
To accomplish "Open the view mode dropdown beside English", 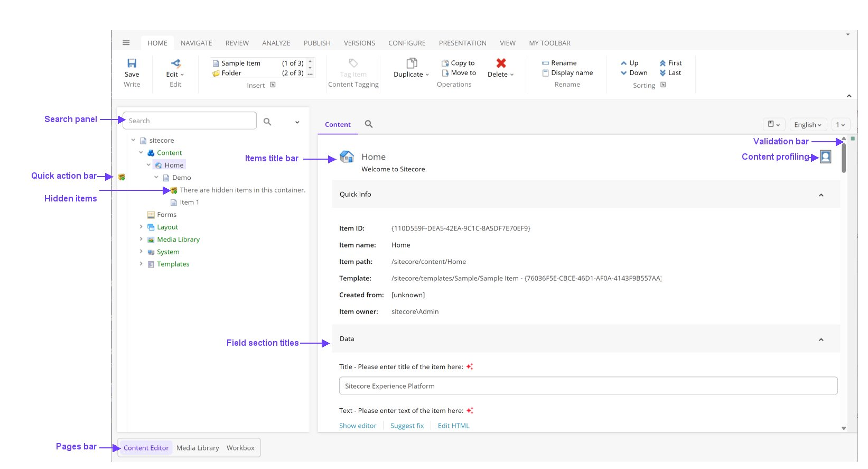I will click(x=774, y=124).
